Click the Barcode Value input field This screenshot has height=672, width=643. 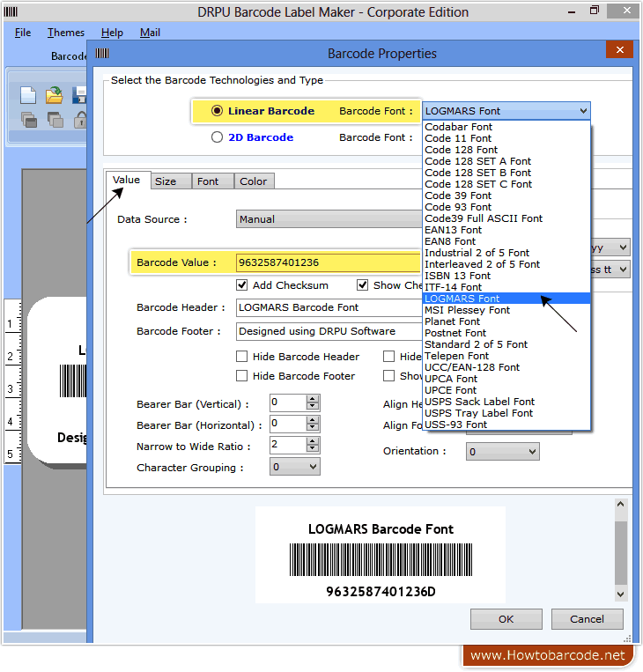pyautogui.click(x=329, y=262)
